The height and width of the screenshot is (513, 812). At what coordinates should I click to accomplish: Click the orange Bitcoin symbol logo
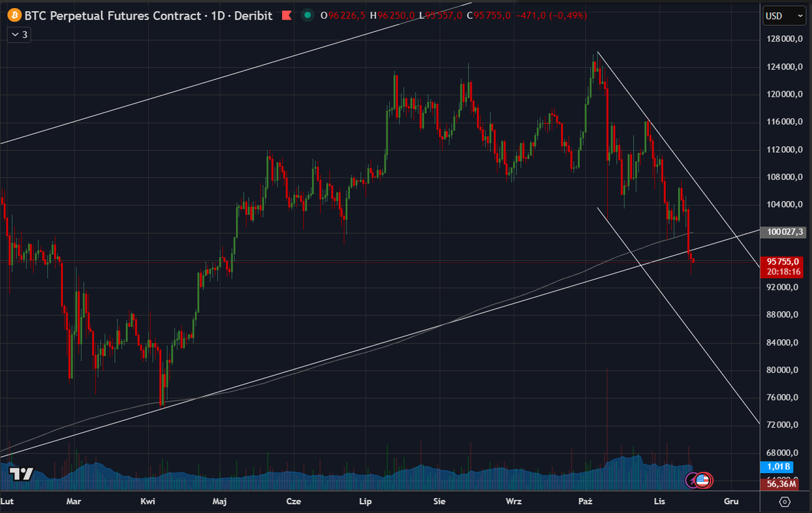14,15
